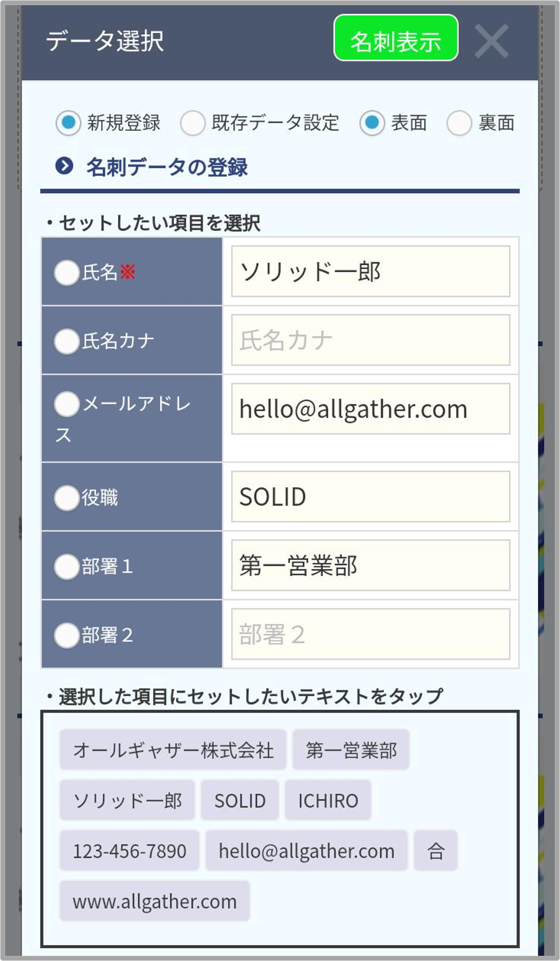Click the 名刺表示 green button

396,38
